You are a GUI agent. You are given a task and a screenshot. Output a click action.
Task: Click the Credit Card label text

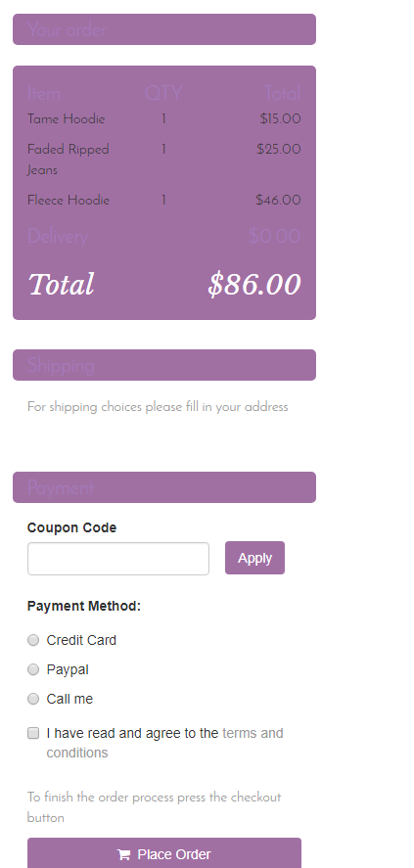click(x=81, y=640)
